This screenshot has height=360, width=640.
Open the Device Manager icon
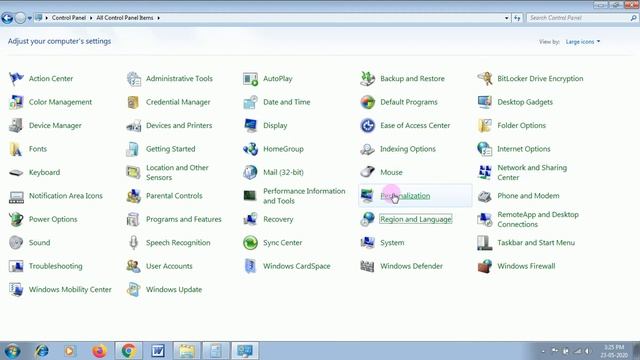click(x=16, y=125)
